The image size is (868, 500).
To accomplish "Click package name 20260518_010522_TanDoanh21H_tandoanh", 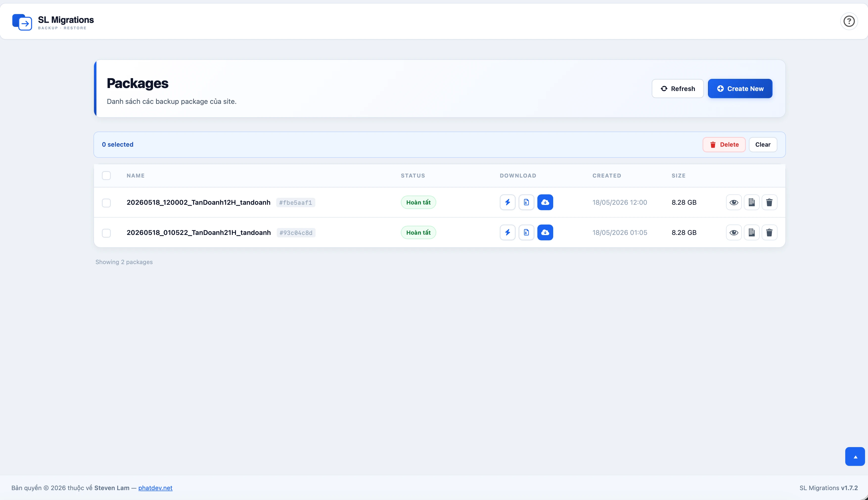I will coord(199,232).
